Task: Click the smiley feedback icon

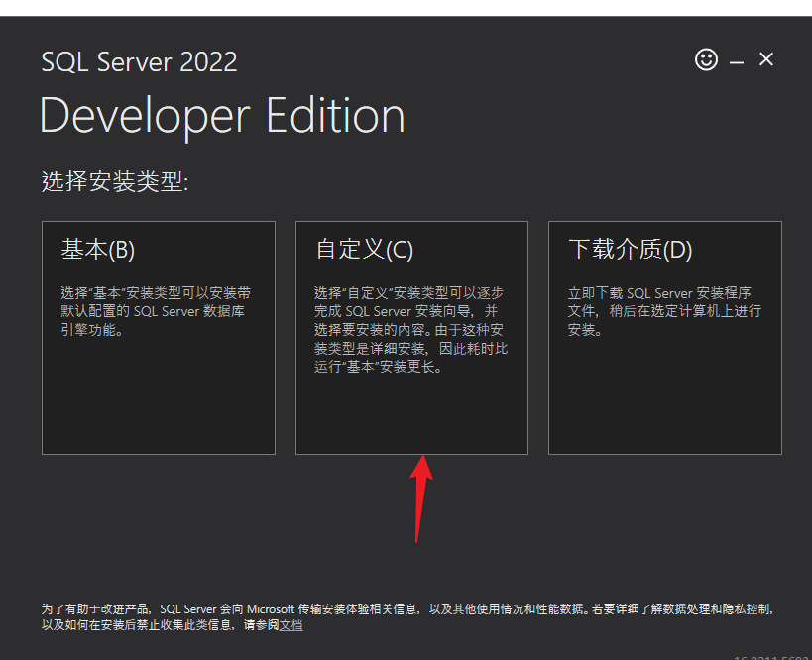Action: [x=706, y=59]
